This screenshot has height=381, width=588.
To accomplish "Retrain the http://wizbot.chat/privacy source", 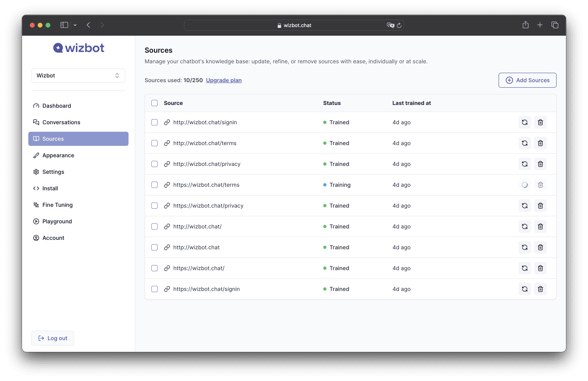I will tap(525, 164).
